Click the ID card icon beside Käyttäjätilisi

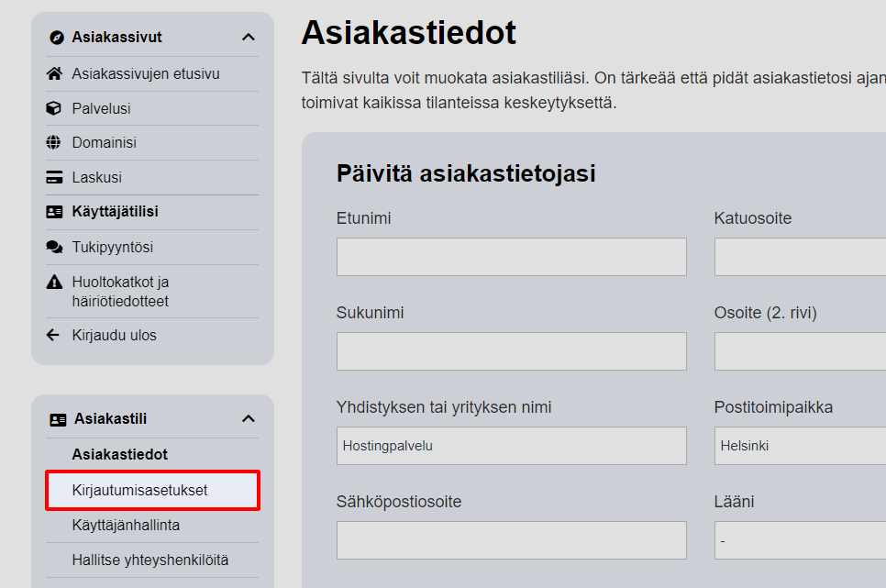[x=54, y=212]
